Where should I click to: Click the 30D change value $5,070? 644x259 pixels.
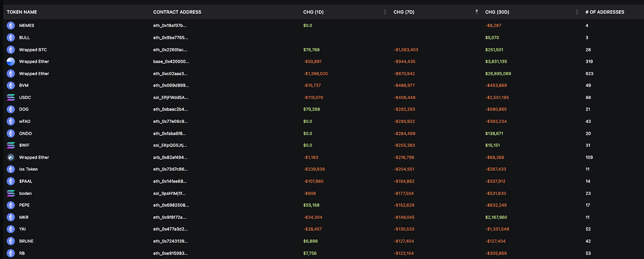click(x=492, y=38)
